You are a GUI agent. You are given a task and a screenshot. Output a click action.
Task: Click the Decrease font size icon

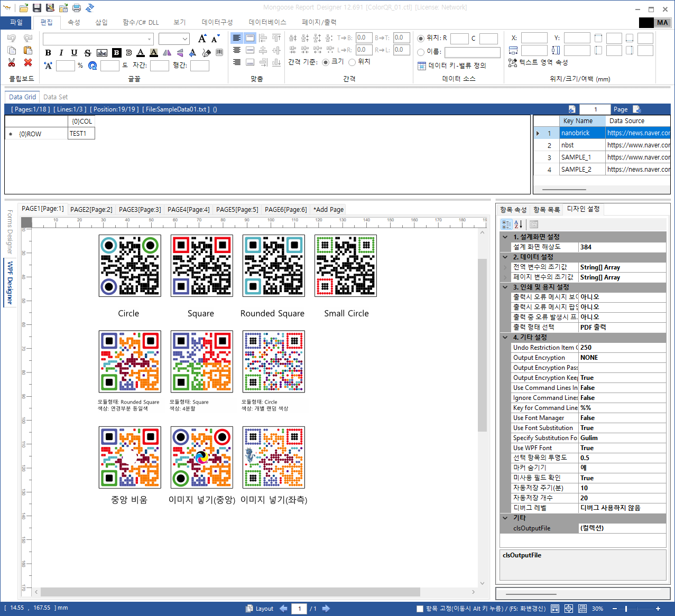[215, 39]
